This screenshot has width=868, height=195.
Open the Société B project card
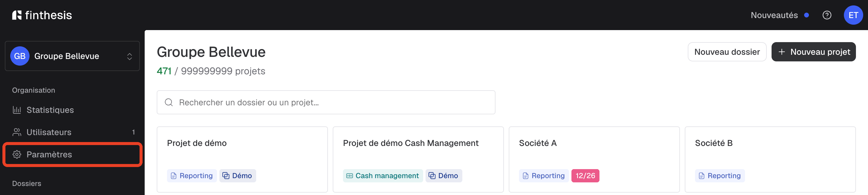pos(770,159)
